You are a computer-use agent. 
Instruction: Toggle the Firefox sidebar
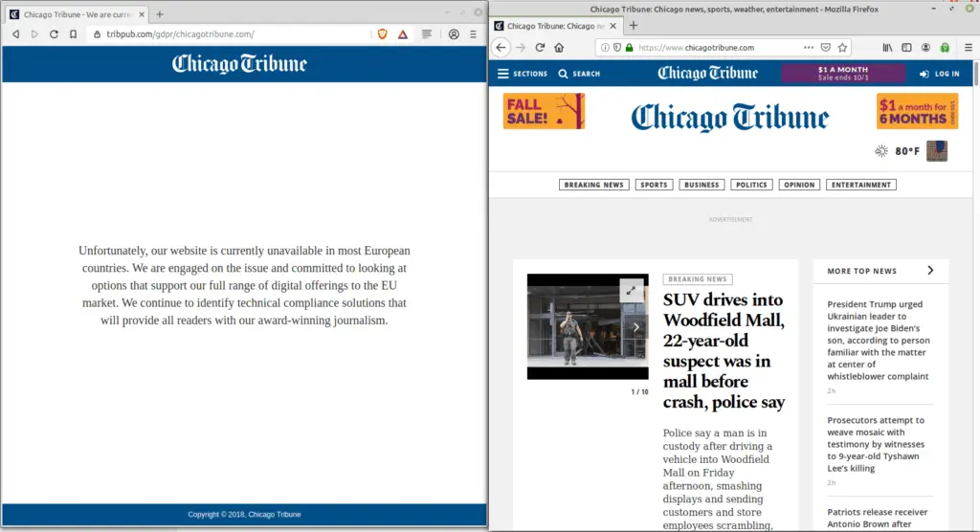tap(906, 48)
